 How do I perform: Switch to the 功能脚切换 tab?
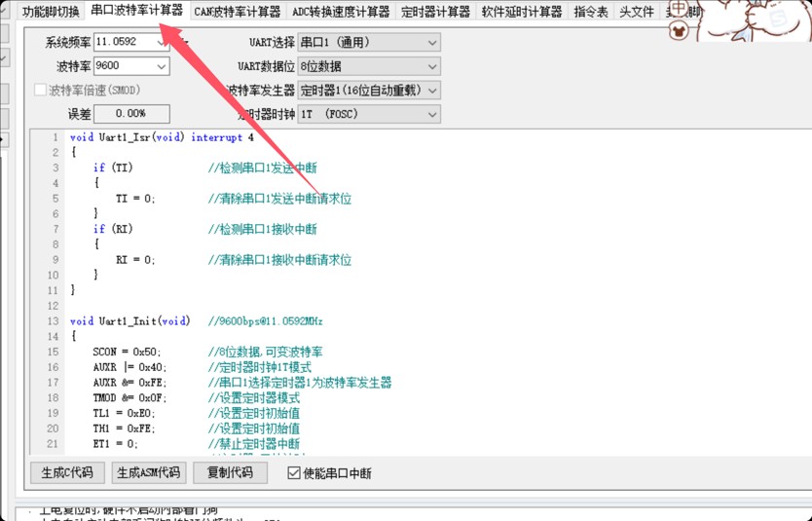tap(51, 12)
